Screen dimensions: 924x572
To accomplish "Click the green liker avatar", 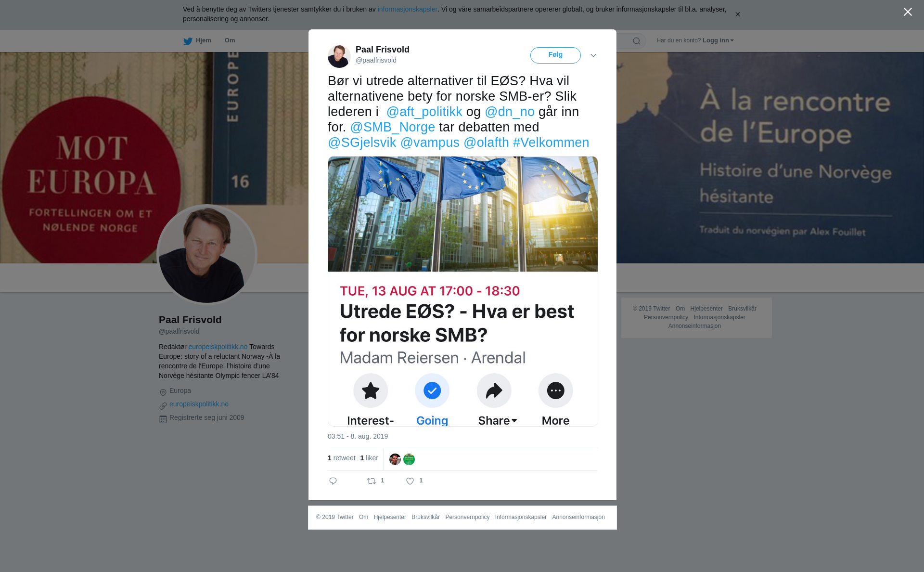I will point(409,459).
